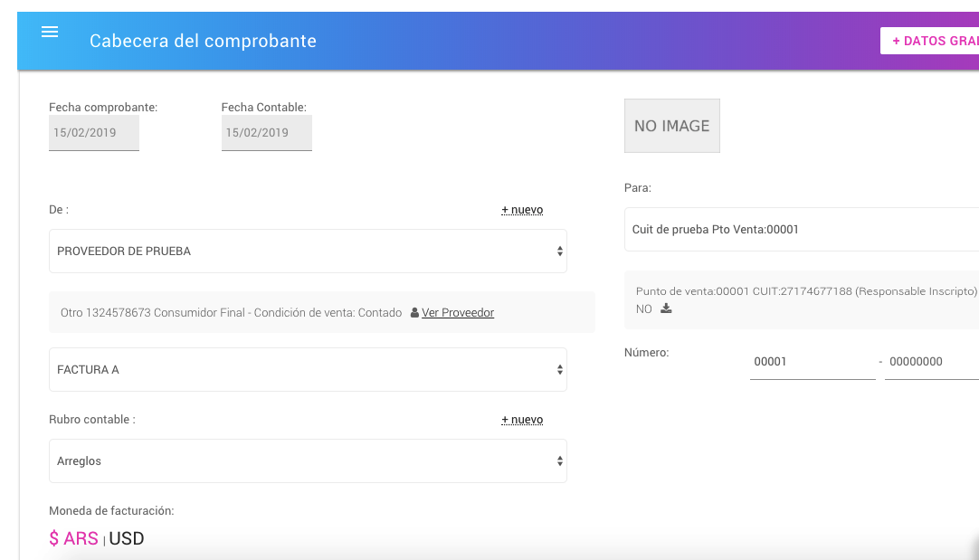
Task: Open the PROVEEDOR DE PRUEBA dropdown
Action: coord(308,251)
